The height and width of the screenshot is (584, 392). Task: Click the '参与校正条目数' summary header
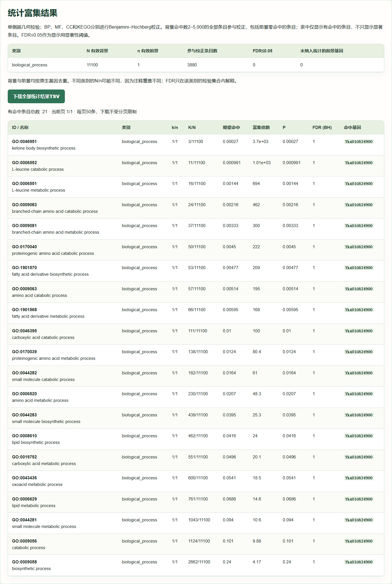point(202,51)
